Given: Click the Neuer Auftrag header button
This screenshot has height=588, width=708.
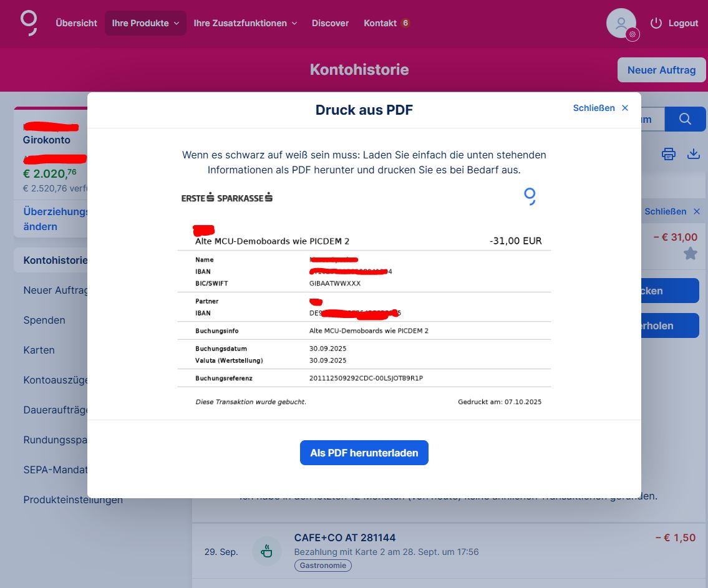Looking at the screenshot, I should coord(661,70).
